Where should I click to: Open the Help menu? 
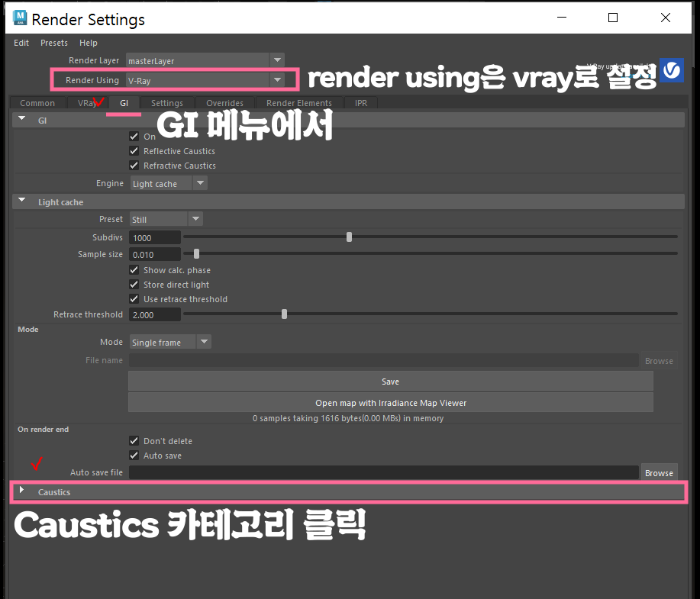coord(89,43)
